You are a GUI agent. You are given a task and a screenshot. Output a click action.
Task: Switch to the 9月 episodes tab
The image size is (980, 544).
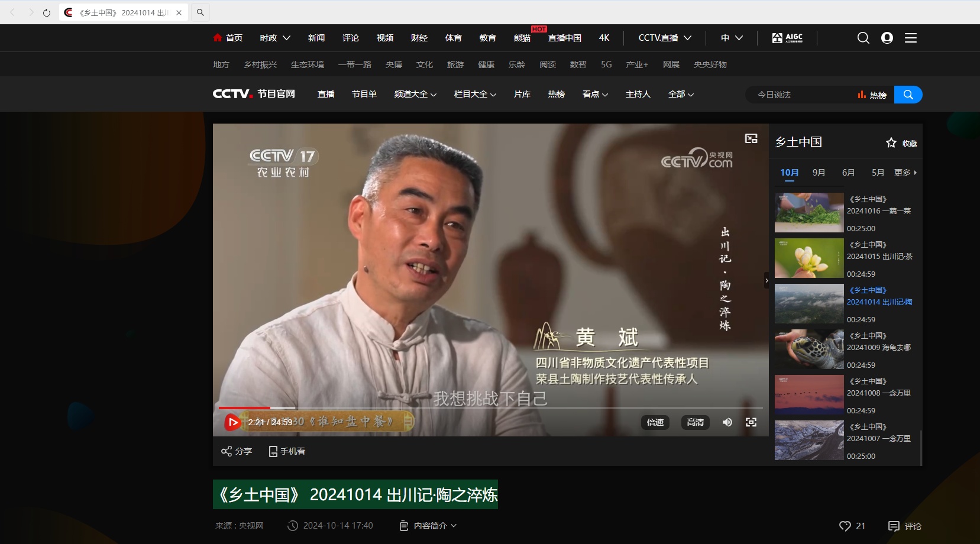[x=818, y=172]
